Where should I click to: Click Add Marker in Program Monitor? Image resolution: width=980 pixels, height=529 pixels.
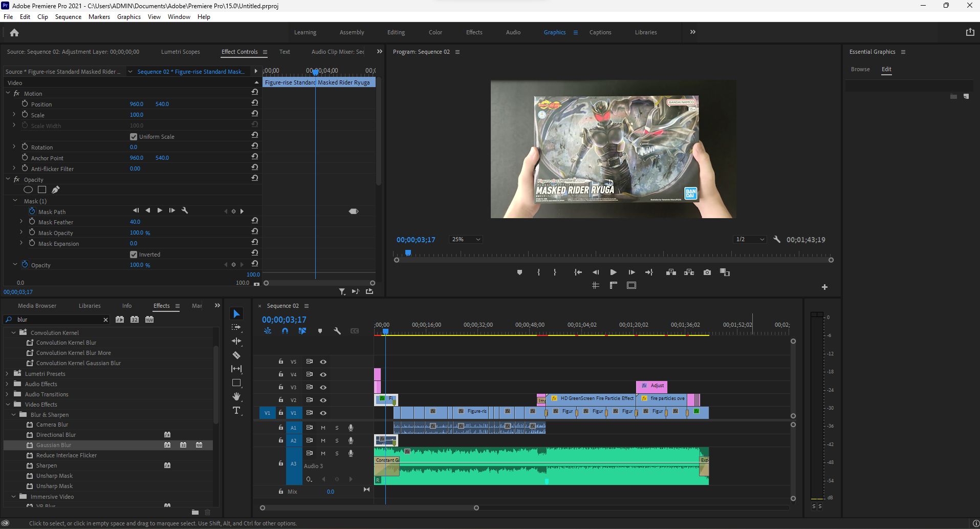point(519,272)
